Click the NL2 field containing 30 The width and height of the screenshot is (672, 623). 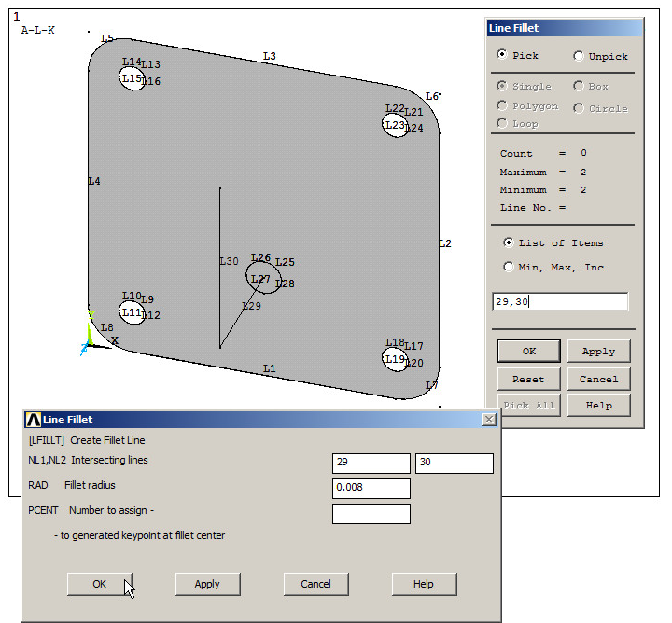click(454, 464)
